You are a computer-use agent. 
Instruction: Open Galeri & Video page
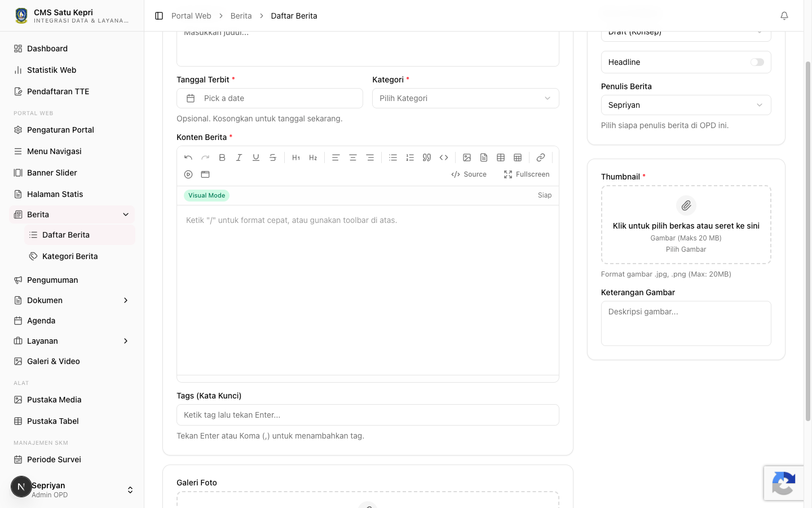coord(72,361)
